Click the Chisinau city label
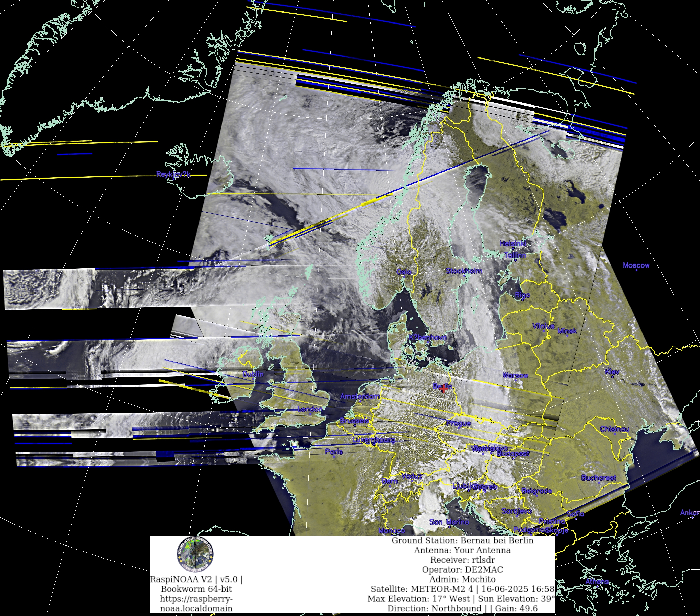The width and height of the screenshot is (700, 616). 615,429
